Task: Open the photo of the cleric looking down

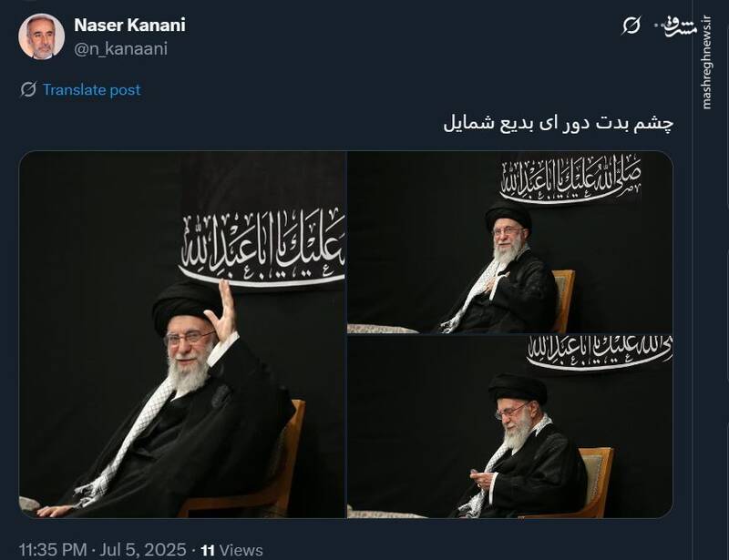Action: [510, 427]
